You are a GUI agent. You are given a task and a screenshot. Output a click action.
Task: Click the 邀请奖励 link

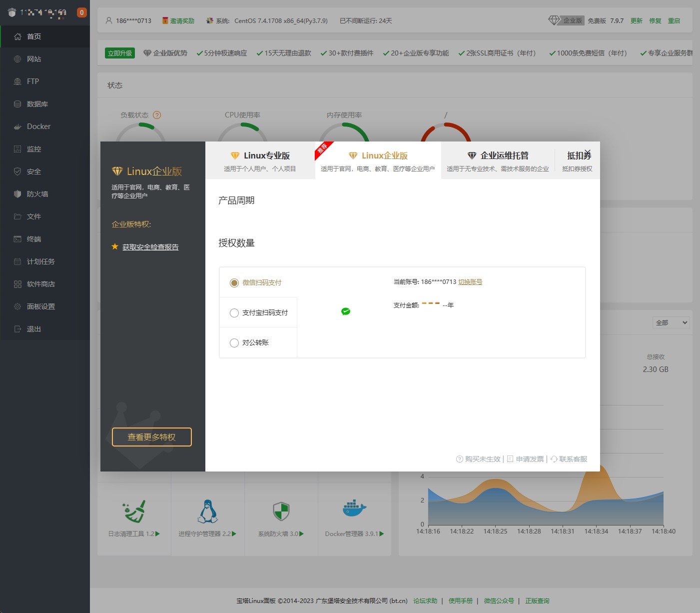coord(182,20)
